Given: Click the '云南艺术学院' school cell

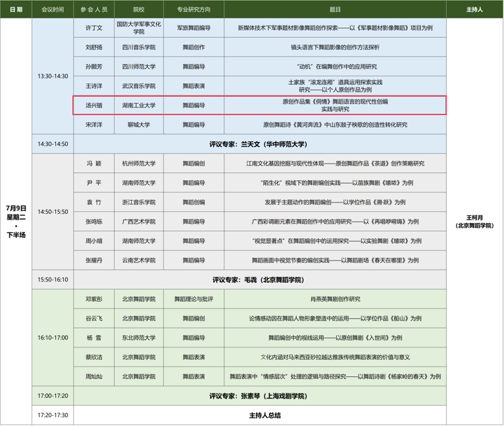Looking at the screenshot, I should tap(139, 261).
